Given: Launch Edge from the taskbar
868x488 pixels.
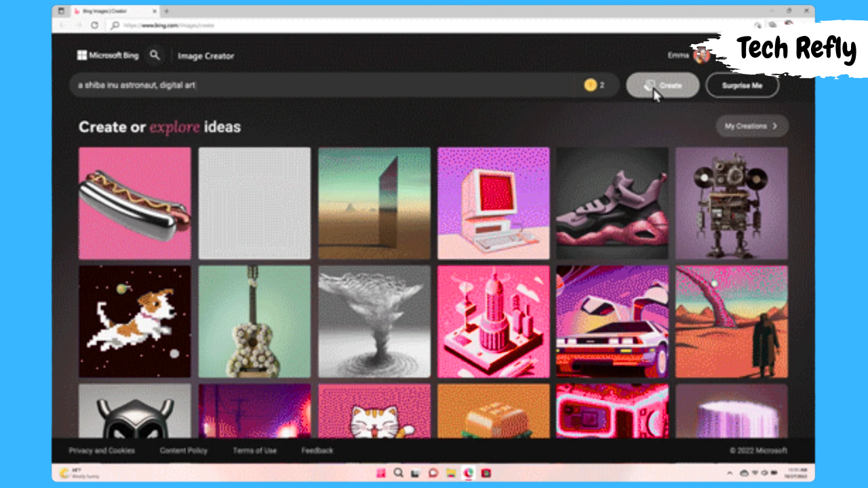Looking at the screenshot, I should click(467, 472).
